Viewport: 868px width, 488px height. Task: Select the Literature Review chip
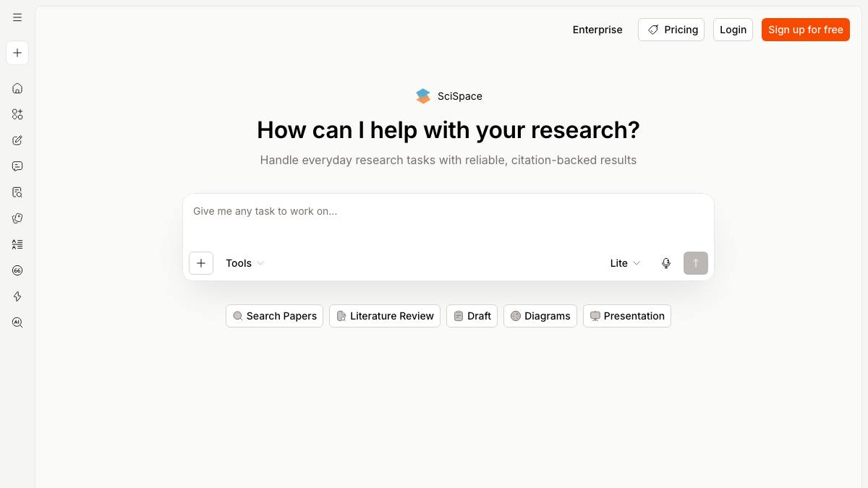click(x=385, y=316)
